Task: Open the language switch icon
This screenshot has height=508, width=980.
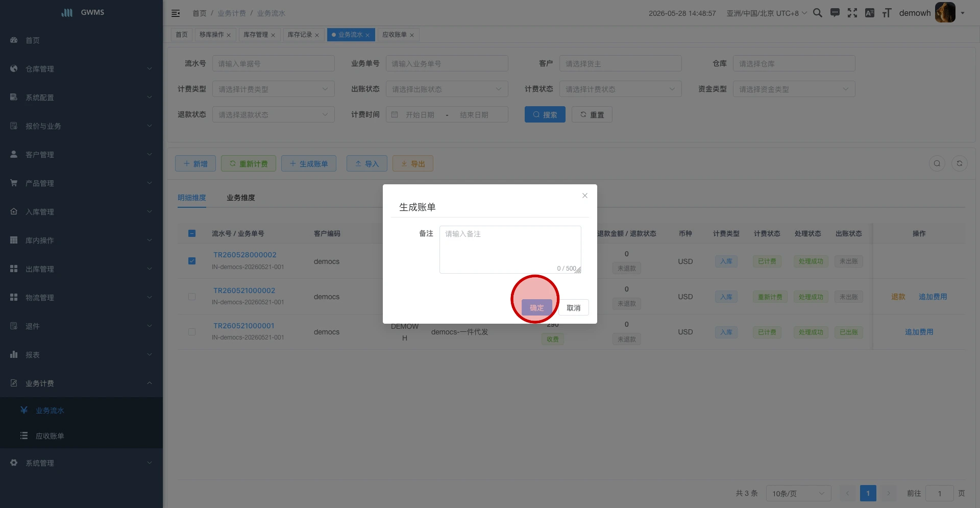Action: coord(870,13)
